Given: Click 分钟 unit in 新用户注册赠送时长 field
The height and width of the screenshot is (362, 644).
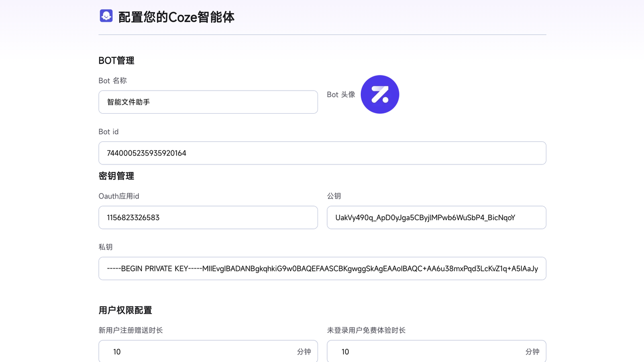Looking at the screenshot, I should (x=304, y=352).
